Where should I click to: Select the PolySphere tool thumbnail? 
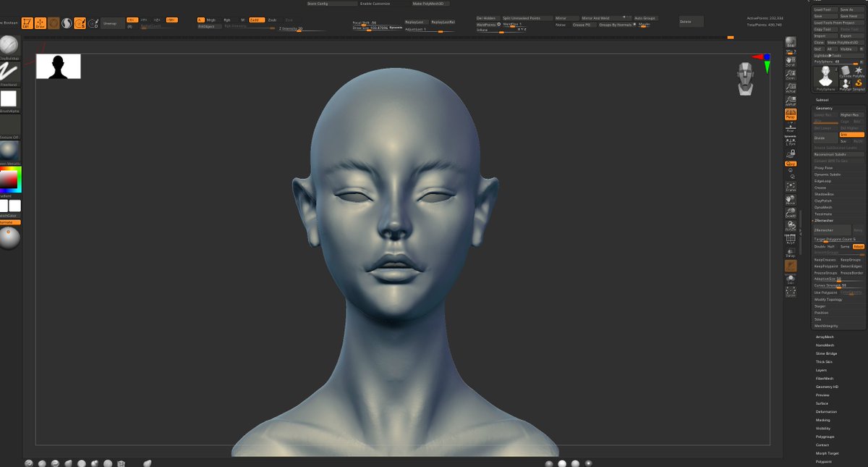click(825, 77)
